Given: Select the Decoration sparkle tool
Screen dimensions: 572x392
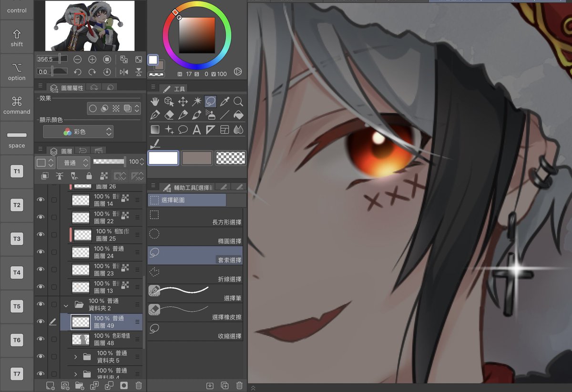Looking at the screenshot, I should click(168, 129).
